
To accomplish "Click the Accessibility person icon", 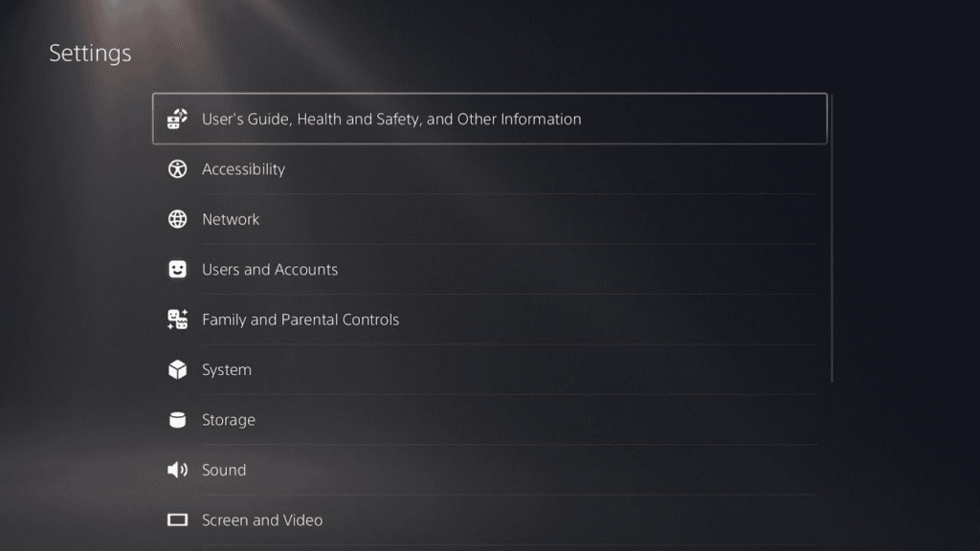I will pos(178,169).
